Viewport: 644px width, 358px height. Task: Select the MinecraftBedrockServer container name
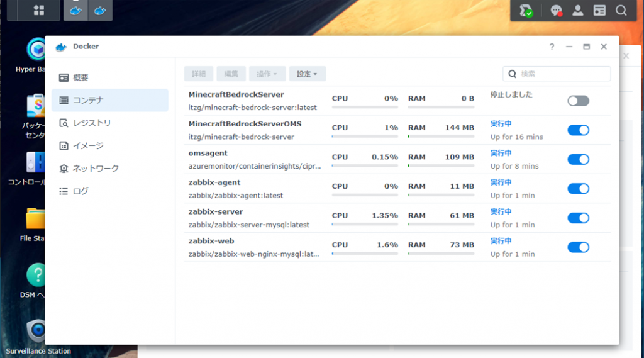click(236, 94)
